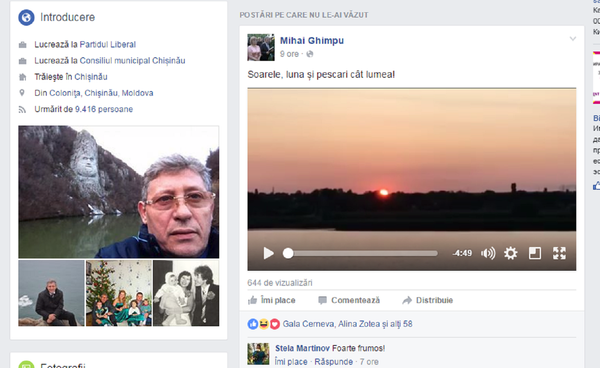Click the briefcase icon beside Partidul Liberal

(x=23, y=45)
